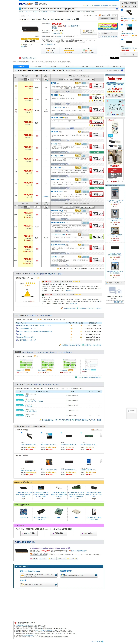
Task: Toggle the crucial CP2K64G56C46U5 compare checkbox in the top sidebar
Action: click(122, 39)
